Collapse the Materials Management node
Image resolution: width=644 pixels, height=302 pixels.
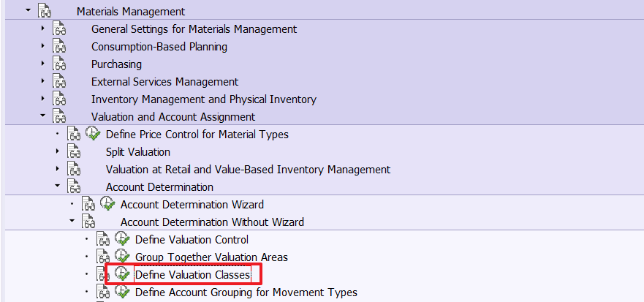pyautogui.click(x=28, y=11)
